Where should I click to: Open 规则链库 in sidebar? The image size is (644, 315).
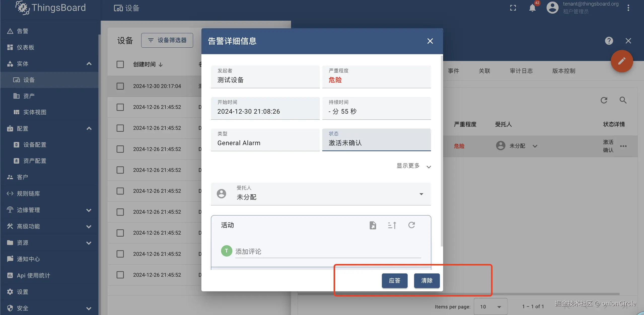tap(28, 194)
